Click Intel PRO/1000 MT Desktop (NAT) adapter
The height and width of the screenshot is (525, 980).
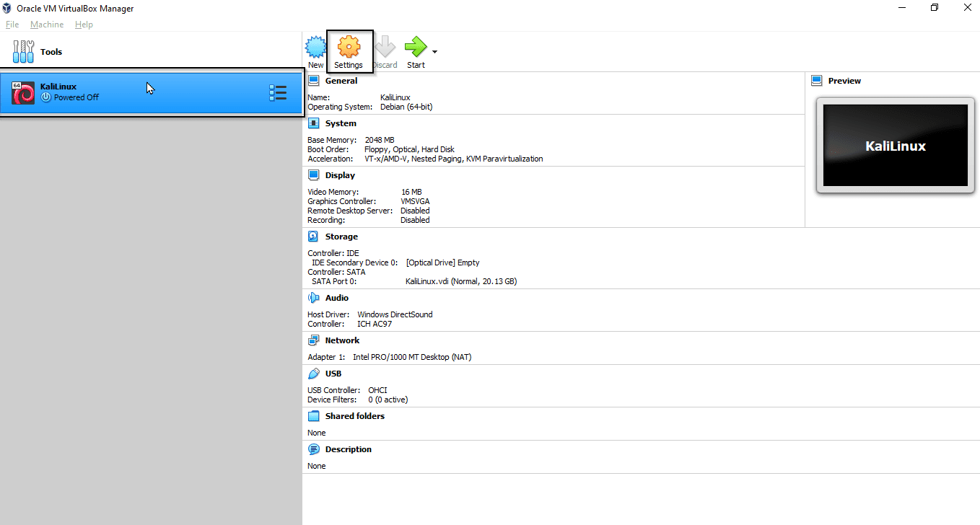(x=412, y=357)
